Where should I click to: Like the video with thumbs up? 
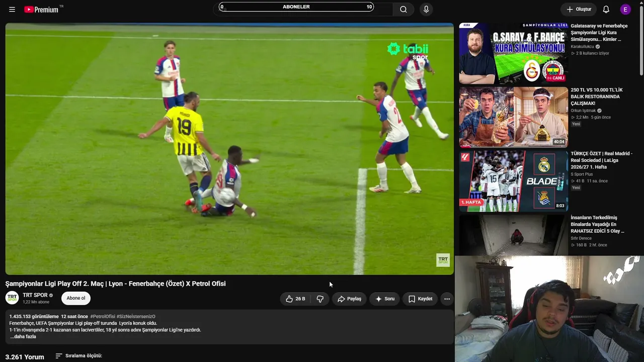pos(295,299)
